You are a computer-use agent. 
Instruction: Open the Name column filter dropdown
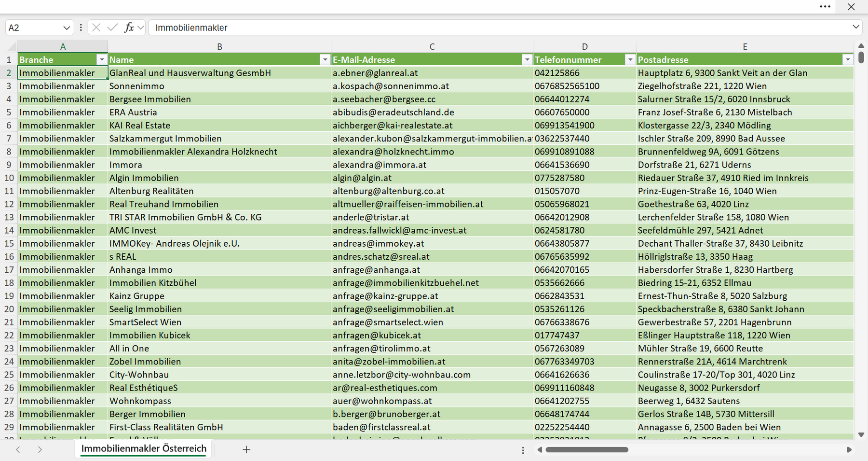point(325,60)
